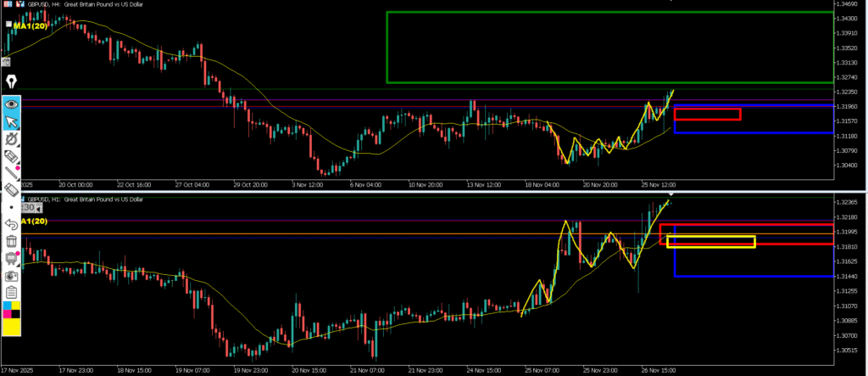Pick the black color swatch

(16, 314)
